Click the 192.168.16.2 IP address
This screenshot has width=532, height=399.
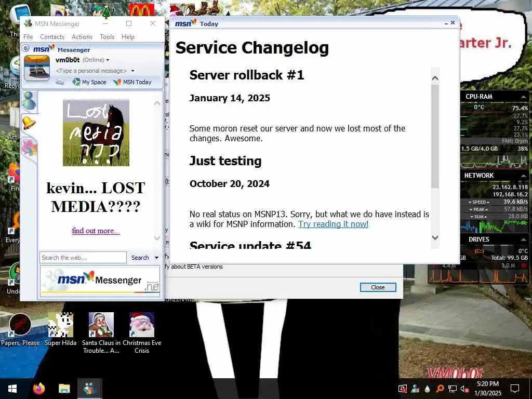(510, 194)
